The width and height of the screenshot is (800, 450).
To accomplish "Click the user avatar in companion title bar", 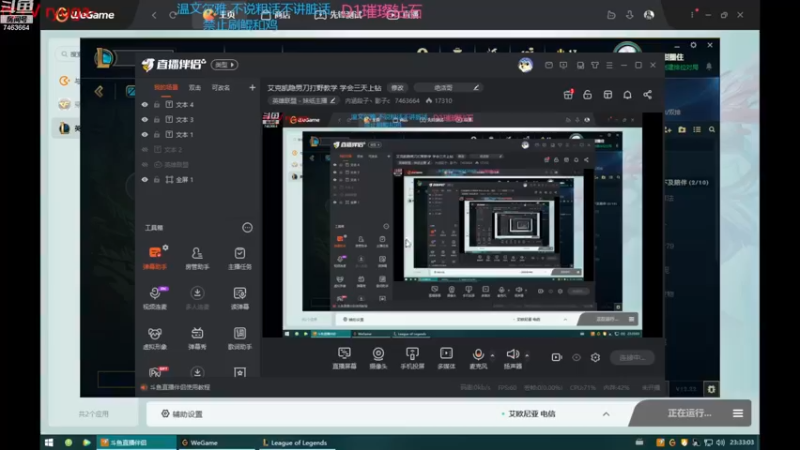I will tap(526, 65).
